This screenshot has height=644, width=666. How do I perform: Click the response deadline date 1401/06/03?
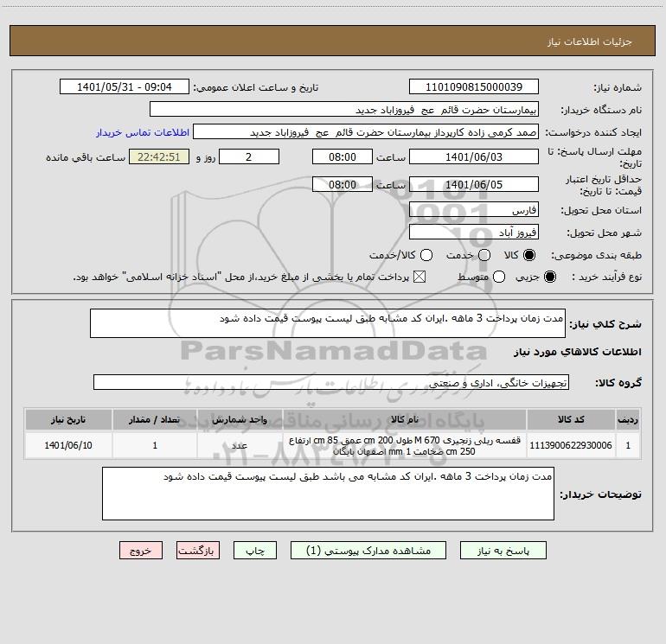tap(474, 156)
